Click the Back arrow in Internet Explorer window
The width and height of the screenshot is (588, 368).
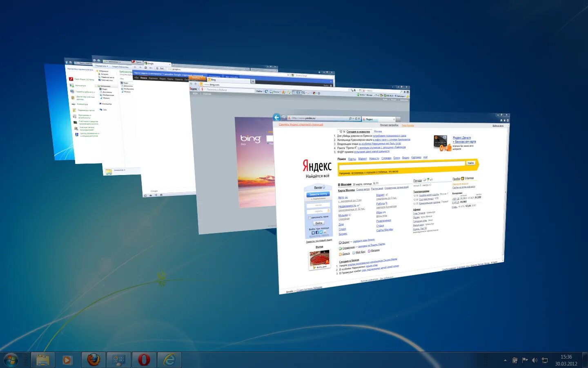(277, 117)
